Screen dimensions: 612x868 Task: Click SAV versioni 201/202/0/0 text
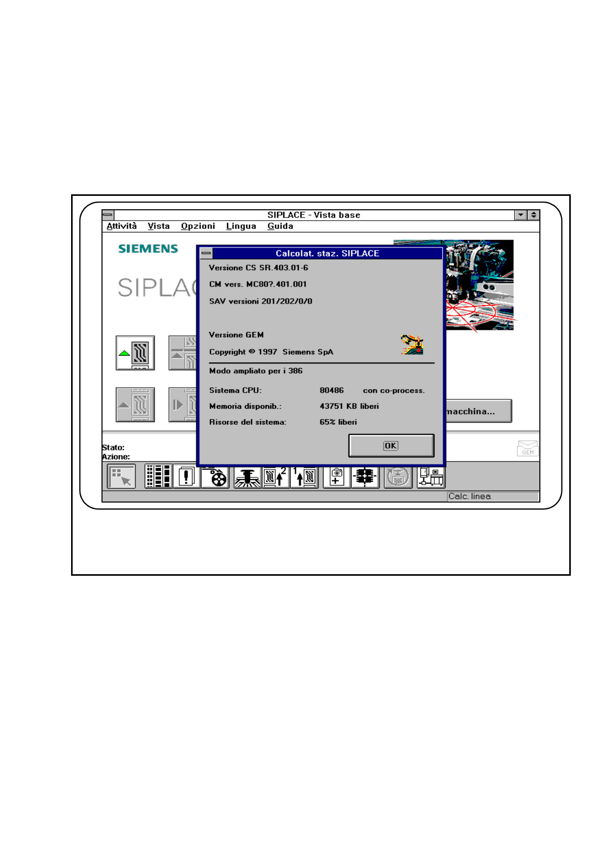tap(261, 301)
